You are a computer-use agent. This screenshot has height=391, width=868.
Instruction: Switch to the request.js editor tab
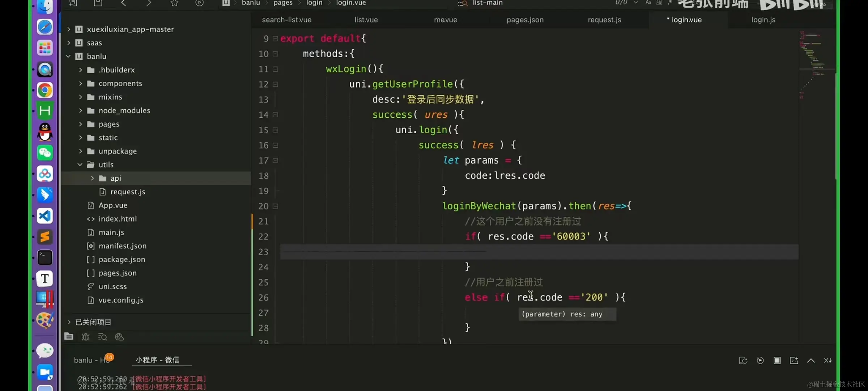(604, 20)
